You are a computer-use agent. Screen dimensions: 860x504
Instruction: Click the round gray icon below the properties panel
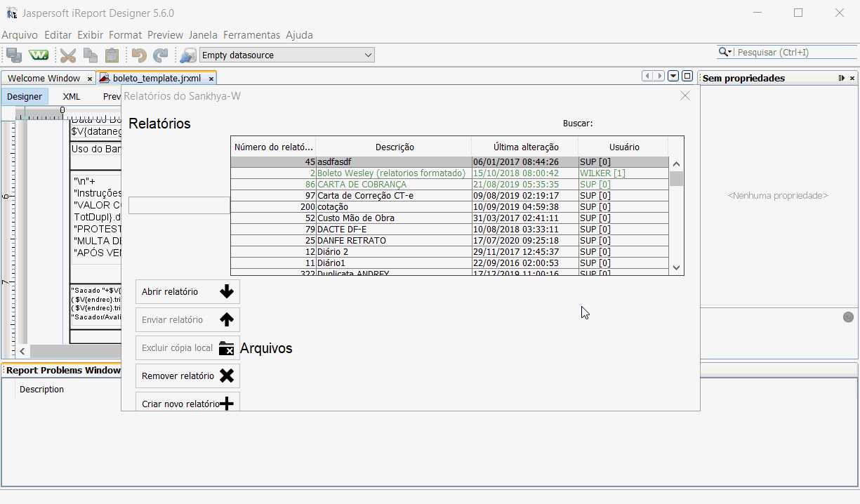click(848, 317)
